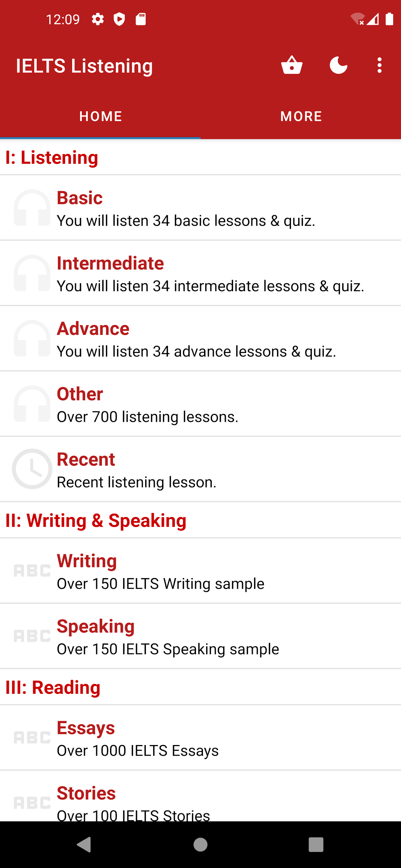Viewport: 401px width, 868px height.
Task: Open Stories reading section
Action: 86,793
